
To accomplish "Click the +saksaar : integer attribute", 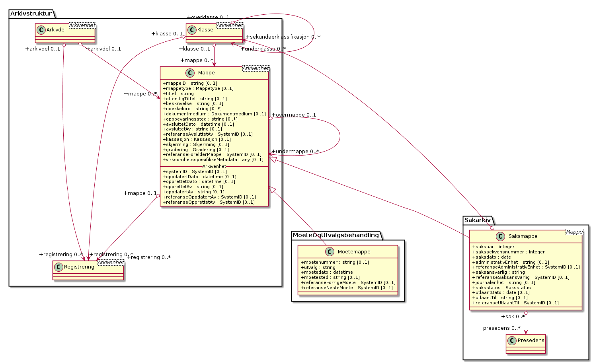I will 493,247.
